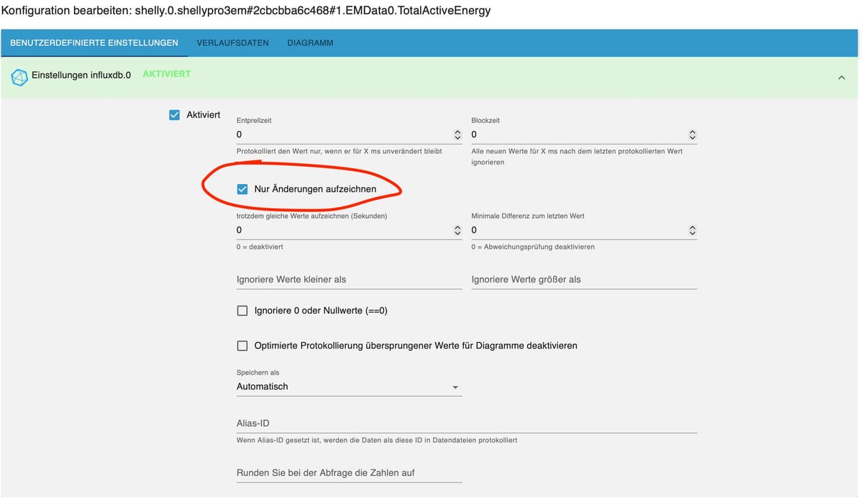Check Optimierte Protokollierung deaktivieren checkbox
The image size is (863, 504).
click(242, 346)
